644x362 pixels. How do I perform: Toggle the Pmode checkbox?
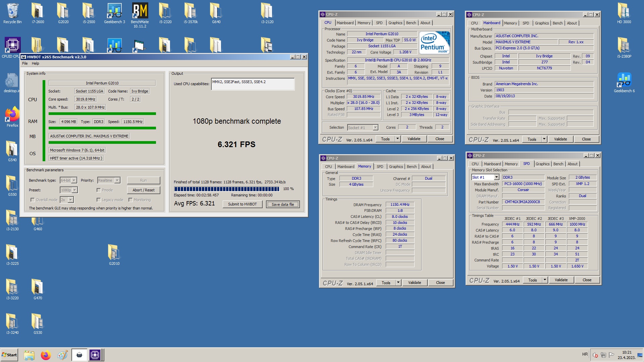coord(99,190)
